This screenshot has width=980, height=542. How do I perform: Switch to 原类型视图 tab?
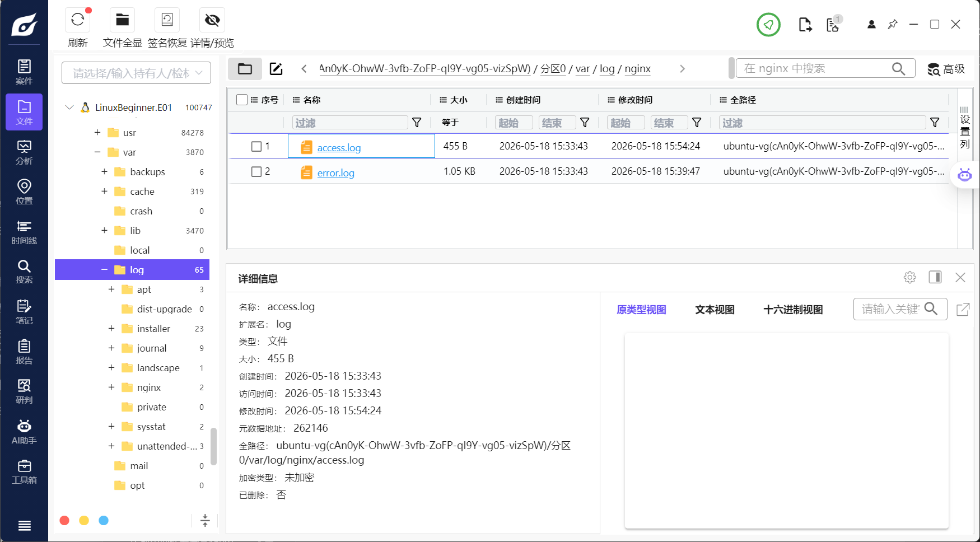point(641,310)
